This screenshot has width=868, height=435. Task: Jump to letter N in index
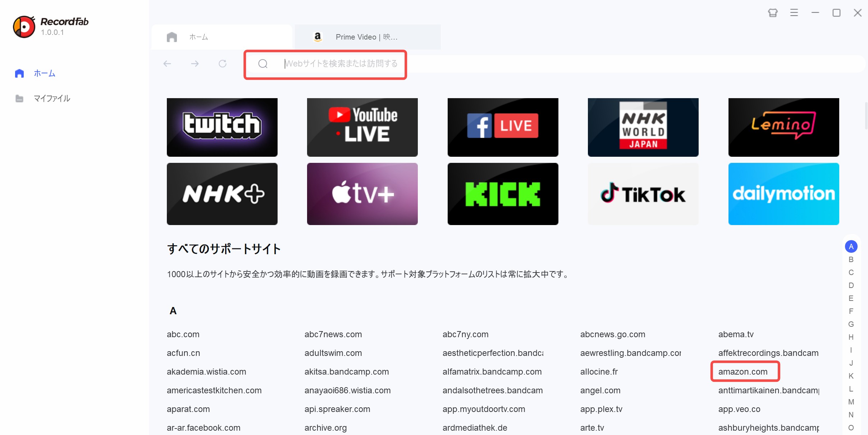click(851, 415)
